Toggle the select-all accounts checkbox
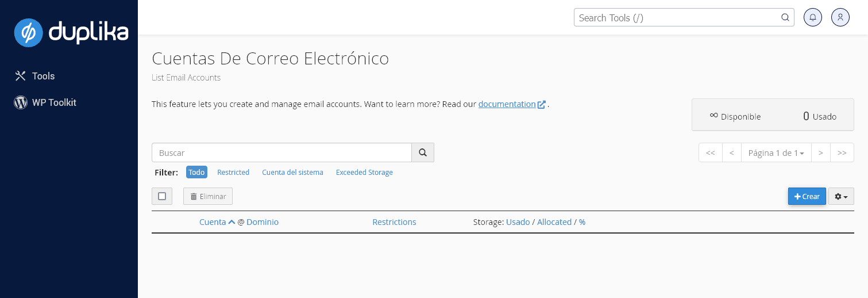This screenshot has width=868, height=298. (162, 196)
